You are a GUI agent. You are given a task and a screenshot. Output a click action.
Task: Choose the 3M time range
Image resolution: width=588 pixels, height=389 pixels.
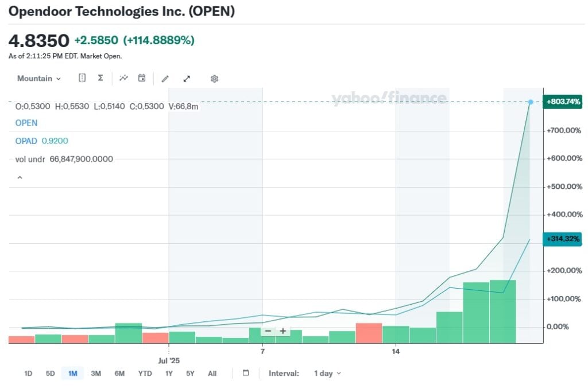coord(96,374)
